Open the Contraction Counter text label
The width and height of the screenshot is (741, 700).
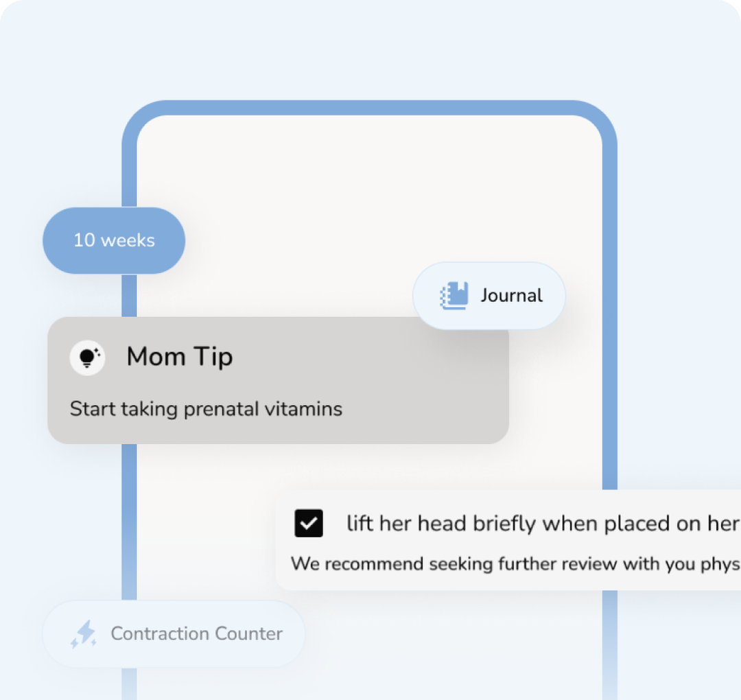coord(196,633)
